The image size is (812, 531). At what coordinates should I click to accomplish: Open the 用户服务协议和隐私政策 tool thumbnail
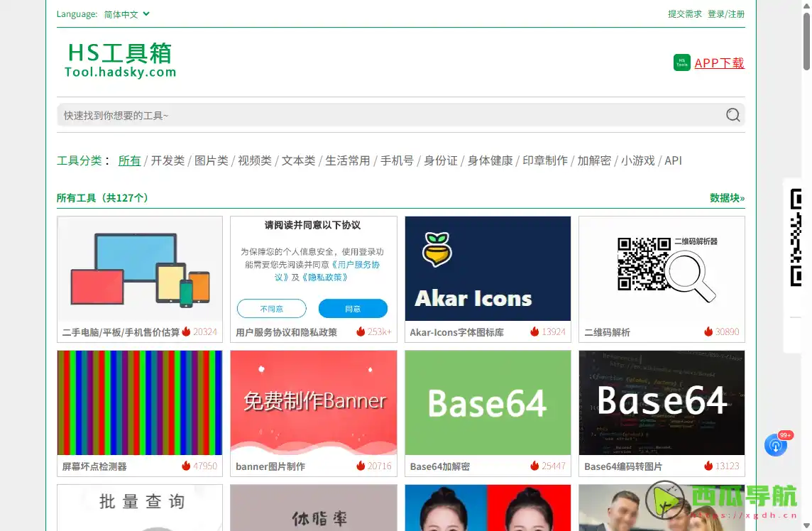pyautogui.click(x=314, y=269)
